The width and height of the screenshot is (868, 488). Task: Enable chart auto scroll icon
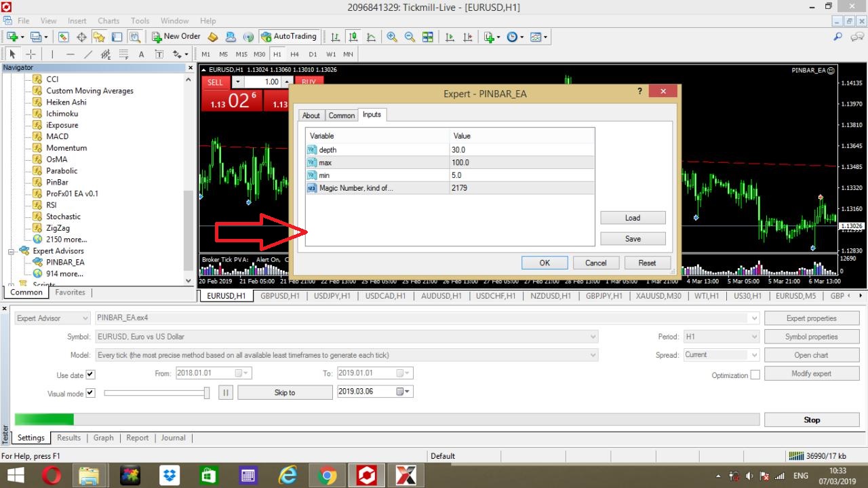450,37
